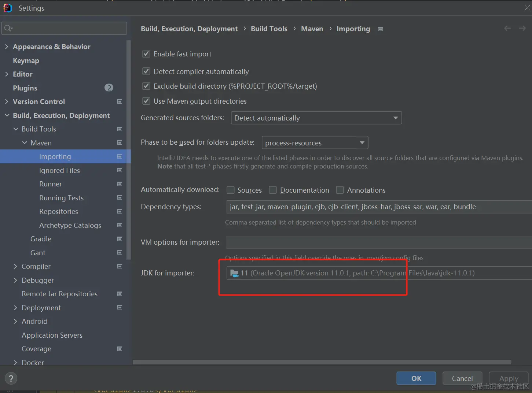The width and height of the screenshot is (532, 393).
Task: Open Runner settings page
Action: [x=51, y=184]
